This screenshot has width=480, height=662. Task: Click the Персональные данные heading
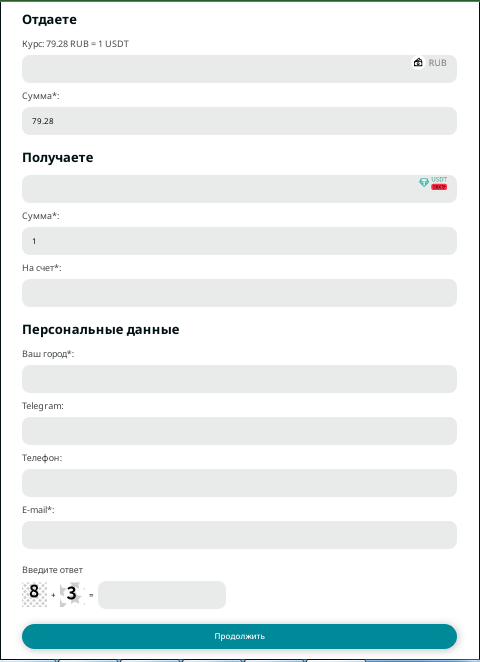100,330
